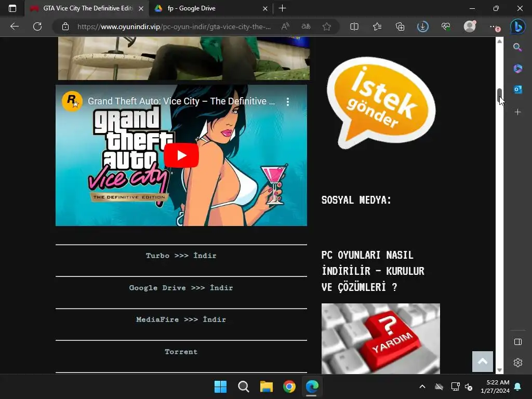The image size is (532, 399).
Task: Open the user profile avatar
Action: tap(470, 26)
